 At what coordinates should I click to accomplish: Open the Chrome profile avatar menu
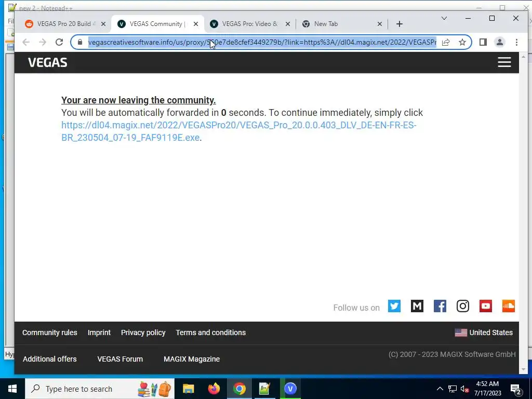tap(500, 42)
